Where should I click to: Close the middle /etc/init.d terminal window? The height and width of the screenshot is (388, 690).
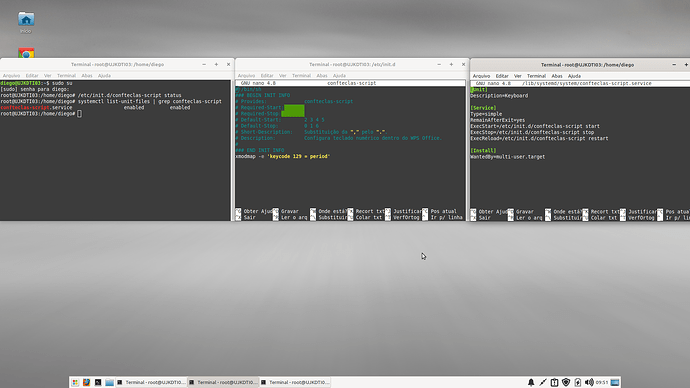click(463, 64)
